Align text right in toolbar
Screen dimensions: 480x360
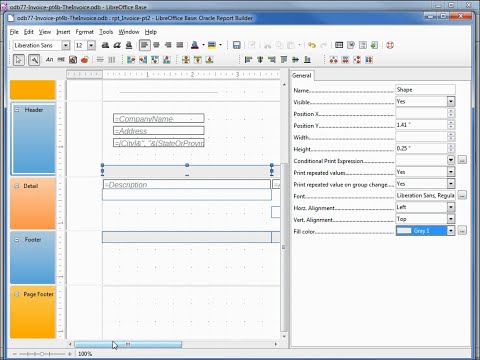[x=168, y=45]
